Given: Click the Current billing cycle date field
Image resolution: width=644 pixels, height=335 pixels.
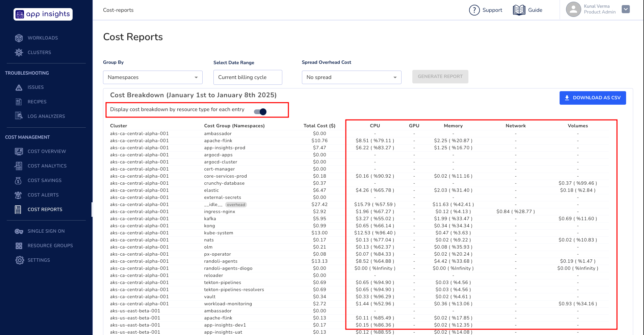Looking at the screenshot, I should [x=248, y=77].
